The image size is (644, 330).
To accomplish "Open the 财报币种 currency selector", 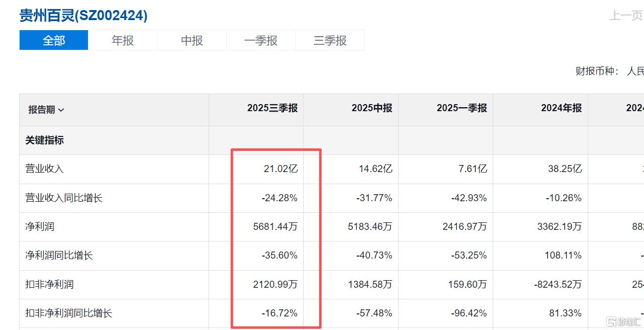I will (x=634, y=71).
